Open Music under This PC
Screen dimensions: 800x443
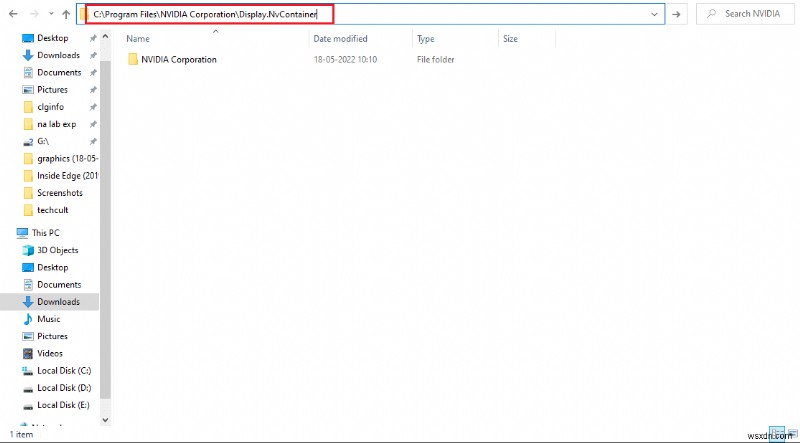[x=48, y=319]
